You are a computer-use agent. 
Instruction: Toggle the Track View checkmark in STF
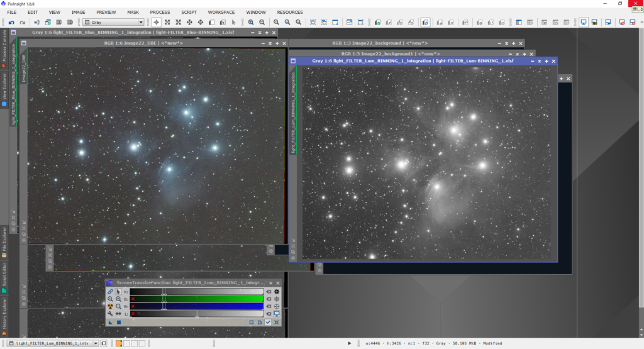268,323
